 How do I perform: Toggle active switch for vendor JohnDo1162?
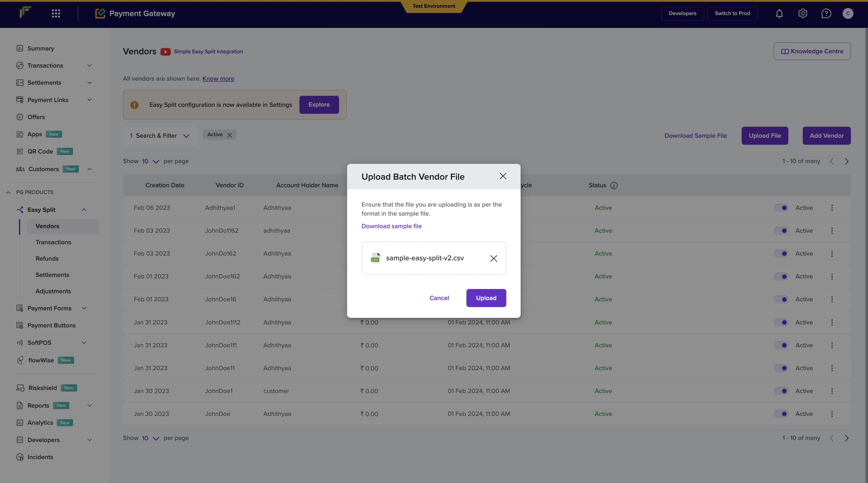[781, 231]
